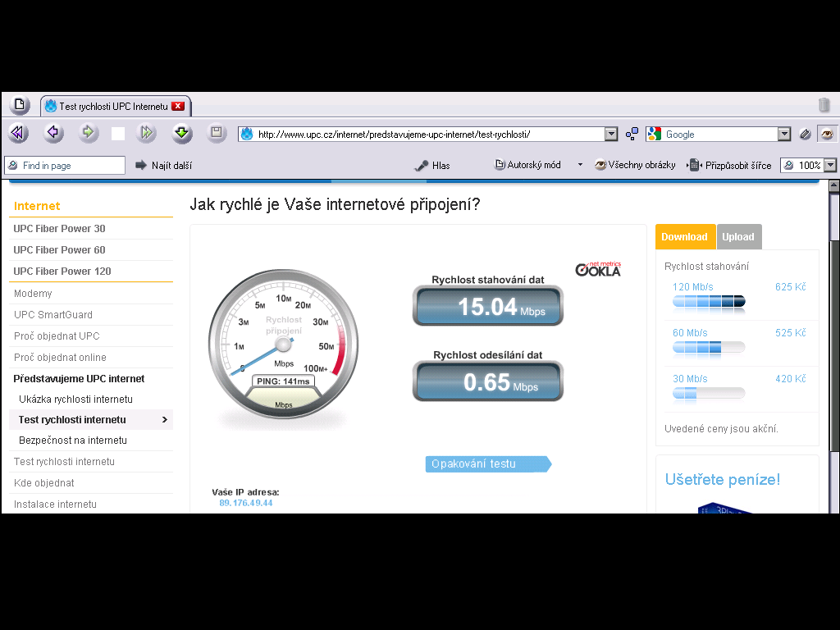Click the Google search engine icon

[x=654, y=134]
